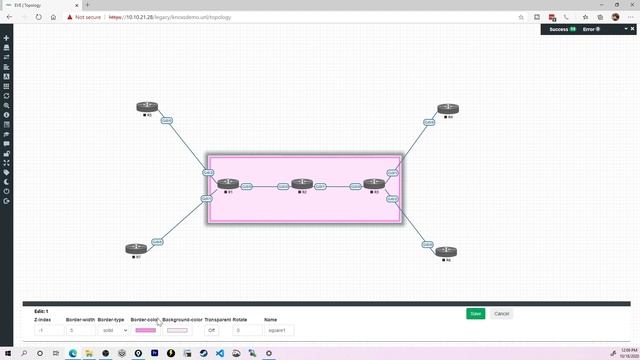Switch to the EVE Topology browser tab

[41, 5]
